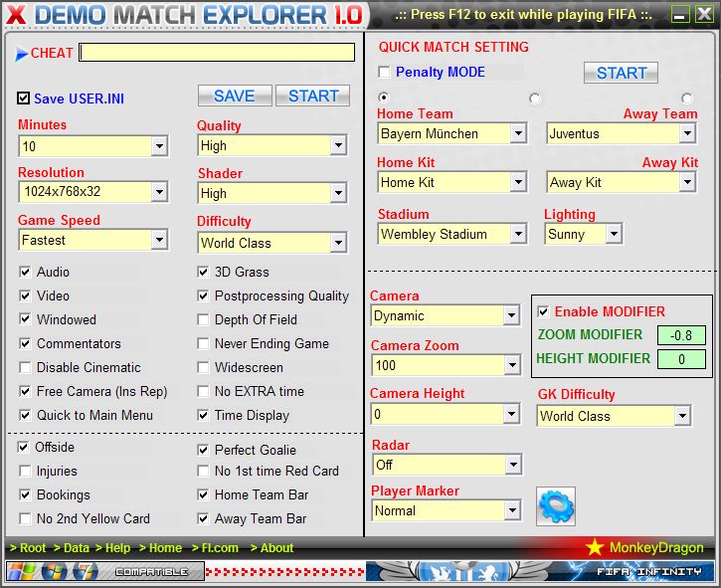Image resolution: width=721 pixels, height=588 pixels.
Task: Toggle the Widescreen checkbox
Action: pos(203,367)
